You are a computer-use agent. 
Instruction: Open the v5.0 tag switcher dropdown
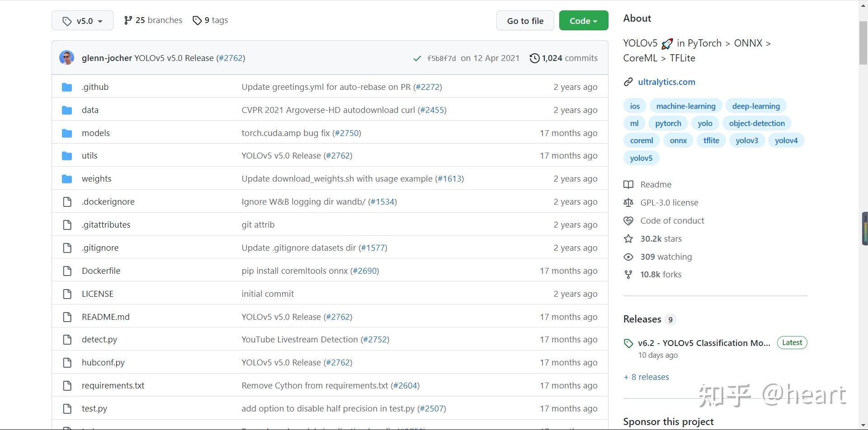(x=82, y=21)
